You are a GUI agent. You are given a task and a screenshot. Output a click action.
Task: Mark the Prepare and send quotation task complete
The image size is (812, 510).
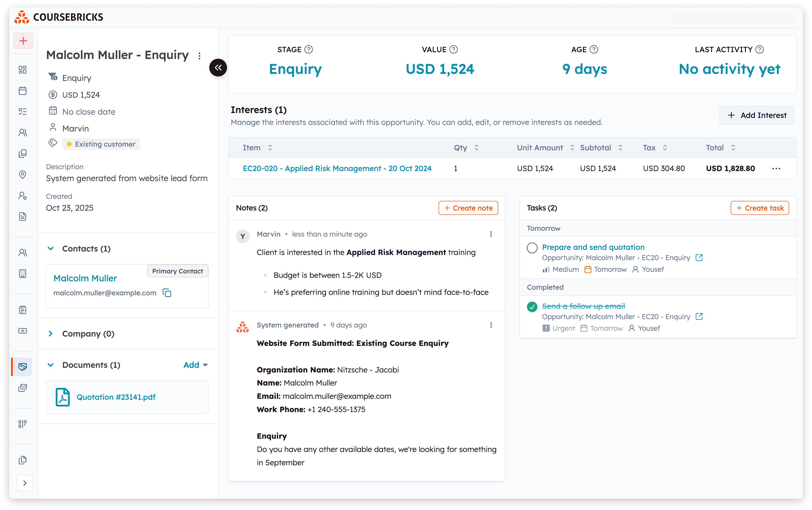click(532, 248)
